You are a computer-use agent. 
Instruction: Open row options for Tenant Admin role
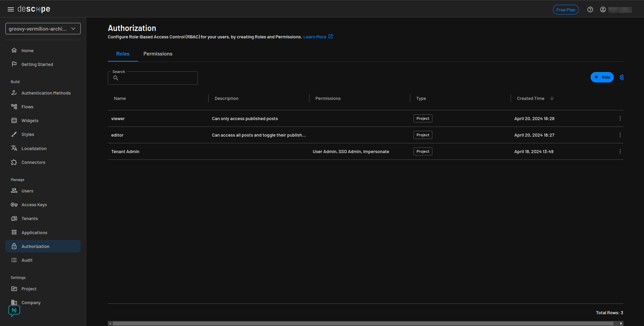pyautogui.click(x=620, y=152)
